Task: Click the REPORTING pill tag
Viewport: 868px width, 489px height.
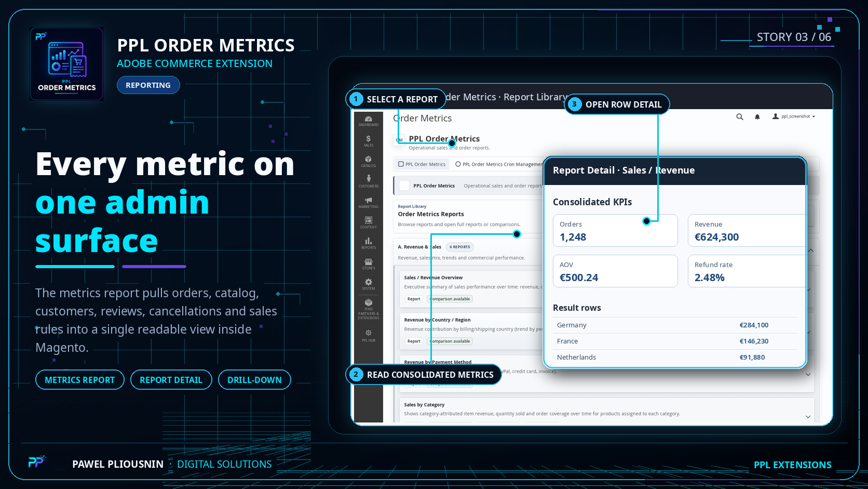Action: click(x=148, y=85)
